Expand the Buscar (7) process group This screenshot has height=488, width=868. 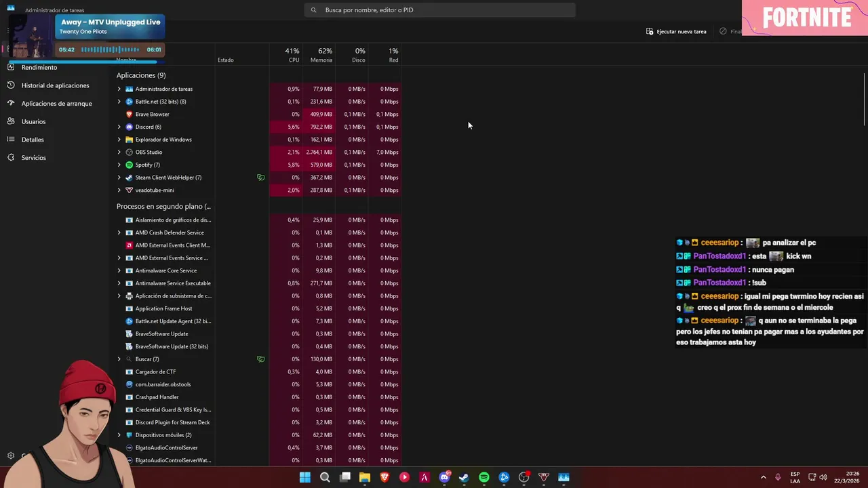119,359
